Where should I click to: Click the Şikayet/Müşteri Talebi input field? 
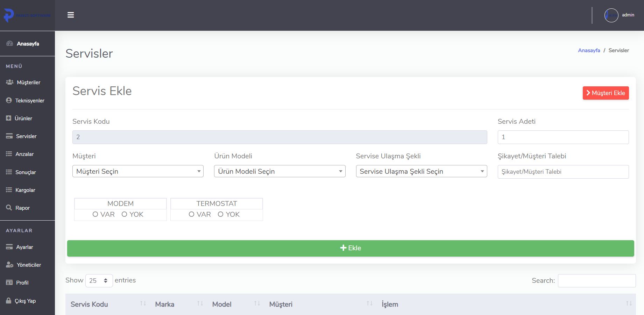click(563, 172)
